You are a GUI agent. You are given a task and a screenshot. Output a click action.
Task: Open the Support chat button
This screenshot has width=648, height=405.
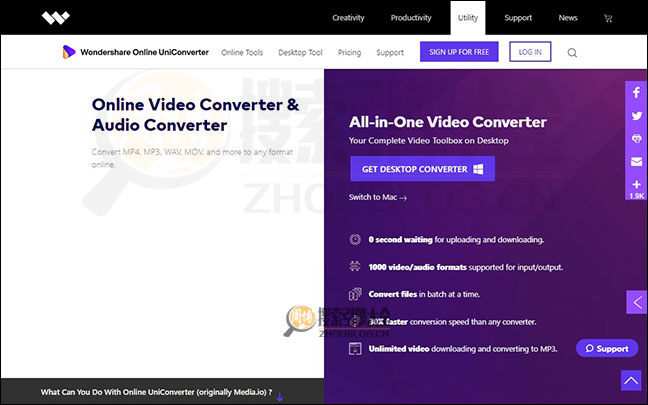click(x=607, y=348)
